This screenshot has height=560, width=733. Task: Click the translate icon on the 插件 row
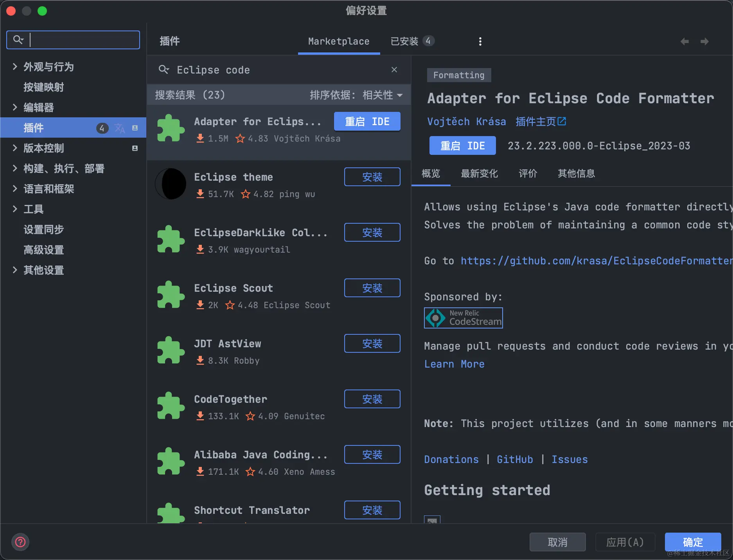point(120,128)
